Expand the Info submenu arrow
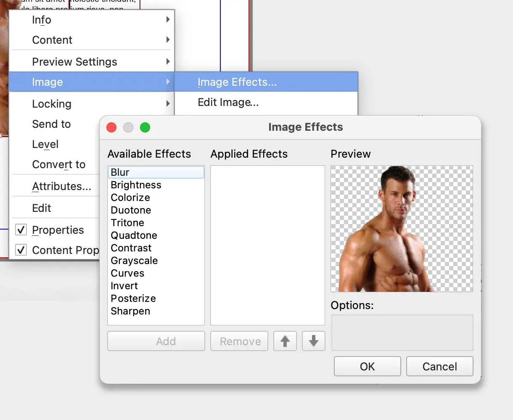The width and height of the screenshot is (513, 420). pos(168,20)
